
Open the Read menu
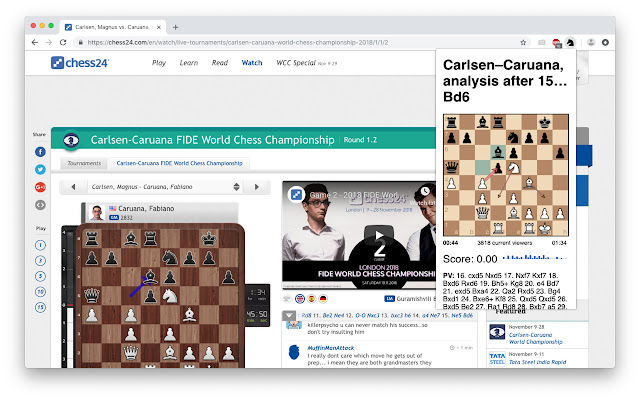[x=220, y=63]
